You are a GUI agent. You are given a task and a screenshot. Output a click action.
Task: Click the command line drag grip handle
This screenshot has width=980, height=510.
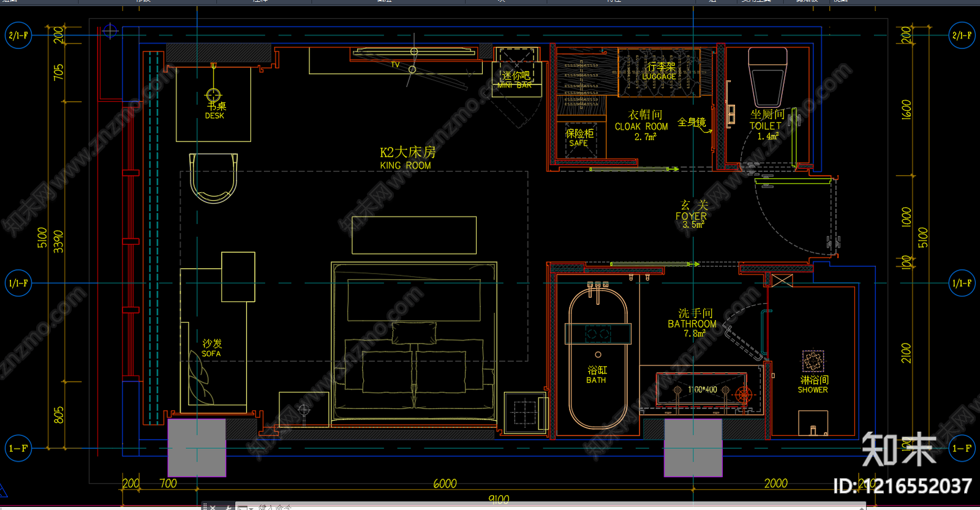[205, 507]
